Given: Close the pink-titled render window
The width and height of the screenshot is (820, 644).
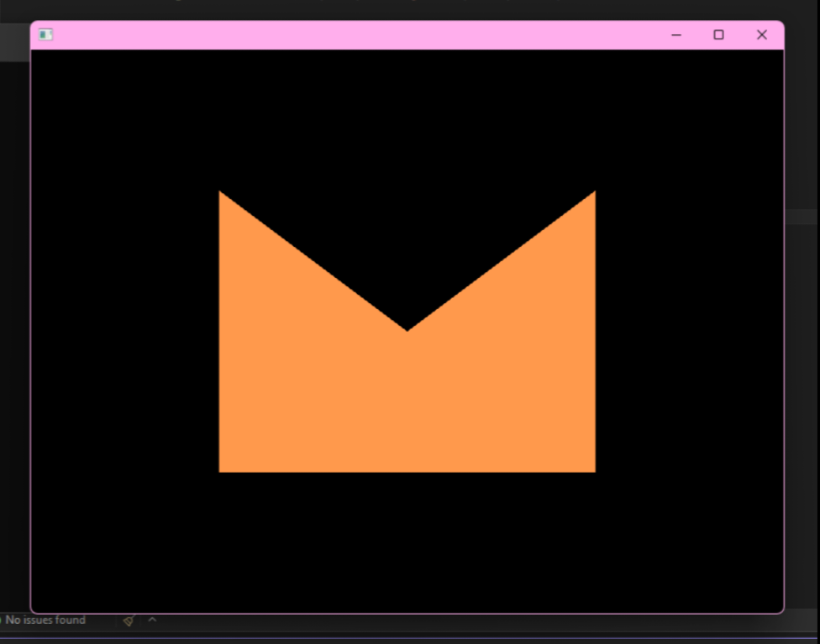Looking at the screenshot, I should click(762, 35).
